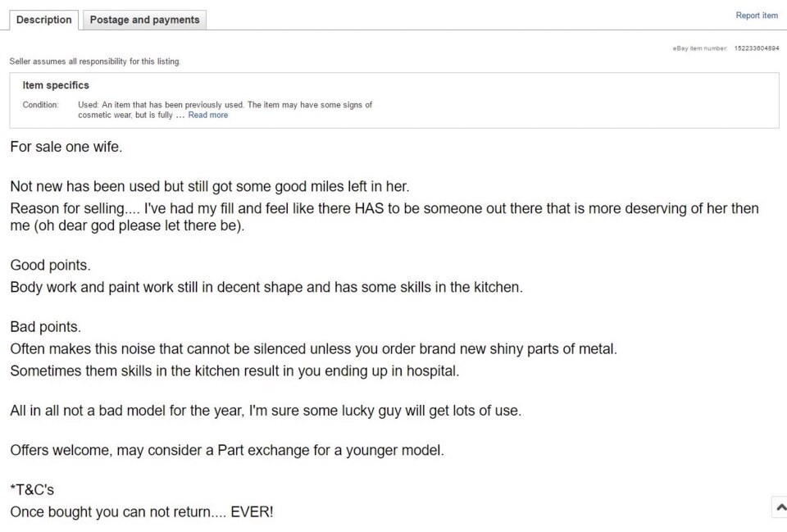
Task: Click the 'Once bought you can not return' line
Action: tap(142, 512)
